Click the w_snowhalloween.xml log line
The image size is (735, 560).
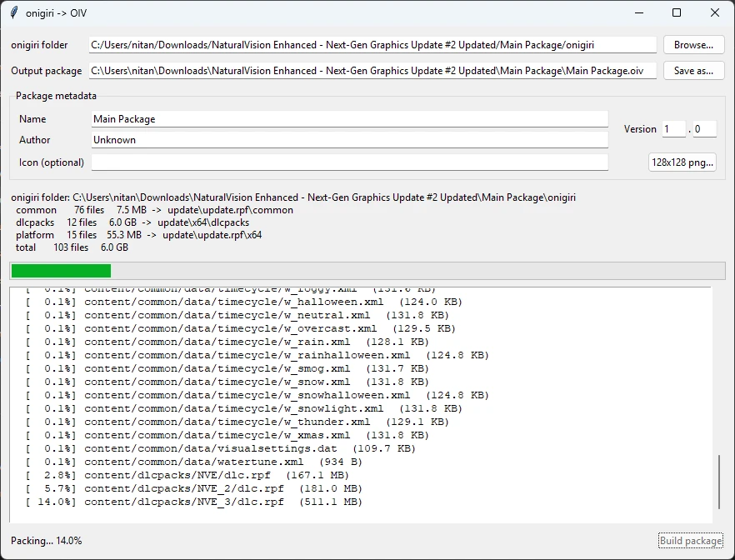(x=257, y=395)
